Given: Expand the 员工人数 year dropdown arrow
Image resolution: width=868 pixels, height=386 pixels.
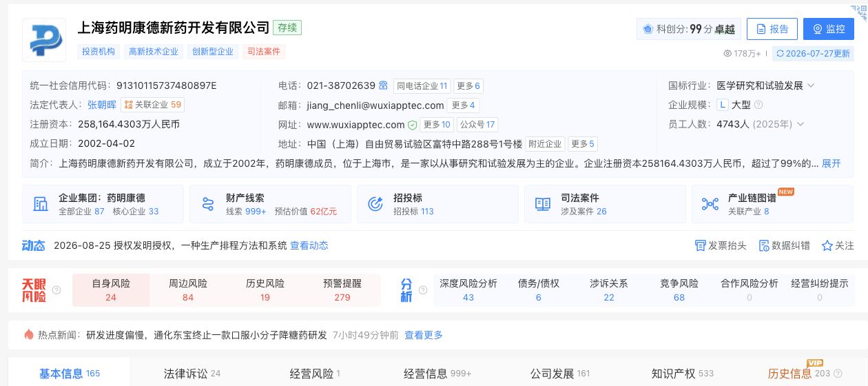Looking at the screenshot, I should [800, 124].
